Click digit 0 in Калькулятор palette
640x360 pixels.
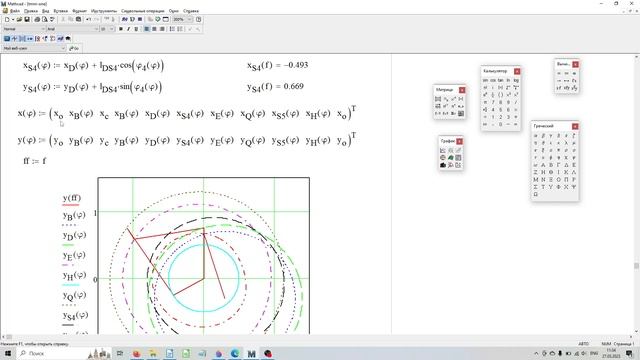click(500, 124)
